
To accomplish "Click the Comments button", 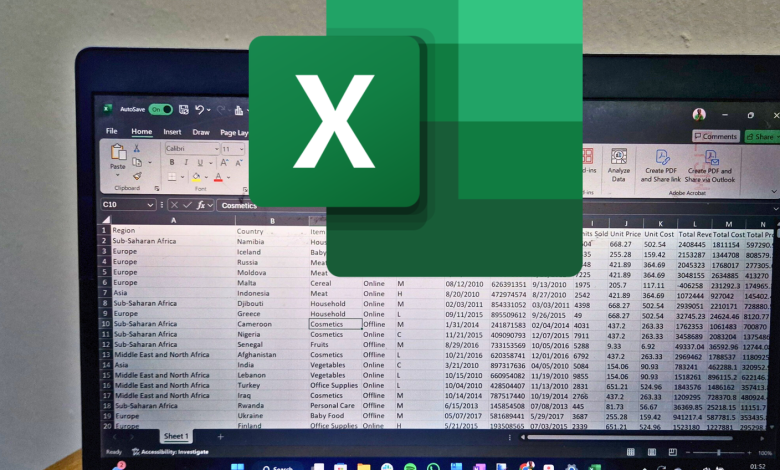I will (718, 136).
